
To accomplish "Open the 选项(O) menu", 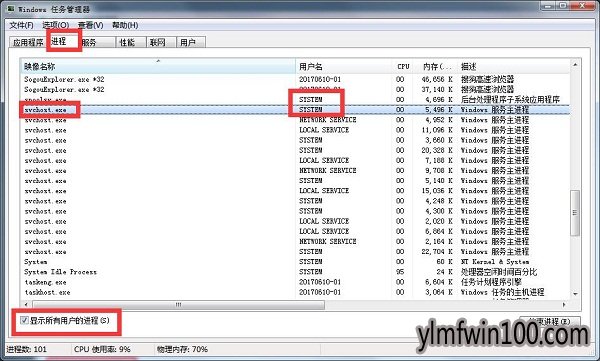I will coord(55,25).
